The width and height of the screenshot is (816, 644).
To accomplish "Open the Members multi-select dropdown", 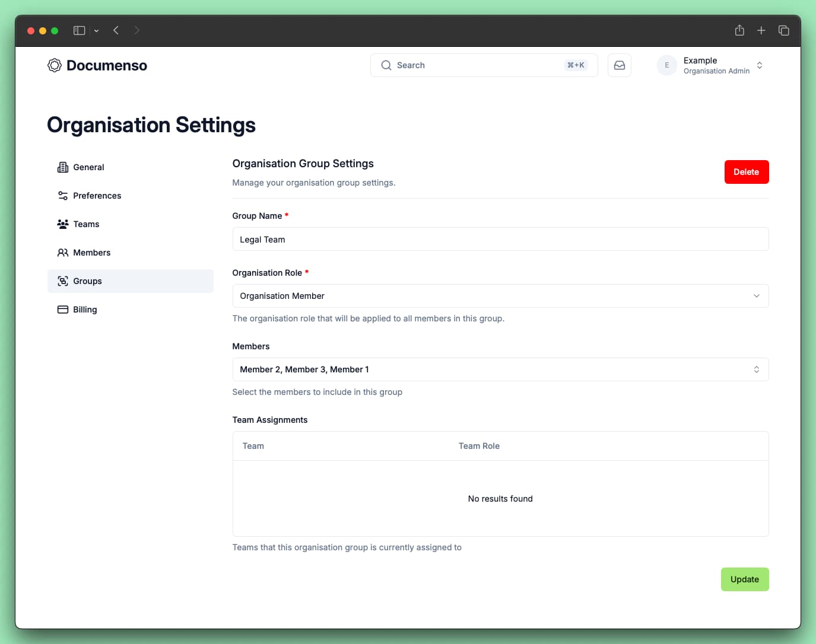I will click(x=500, y=369).
